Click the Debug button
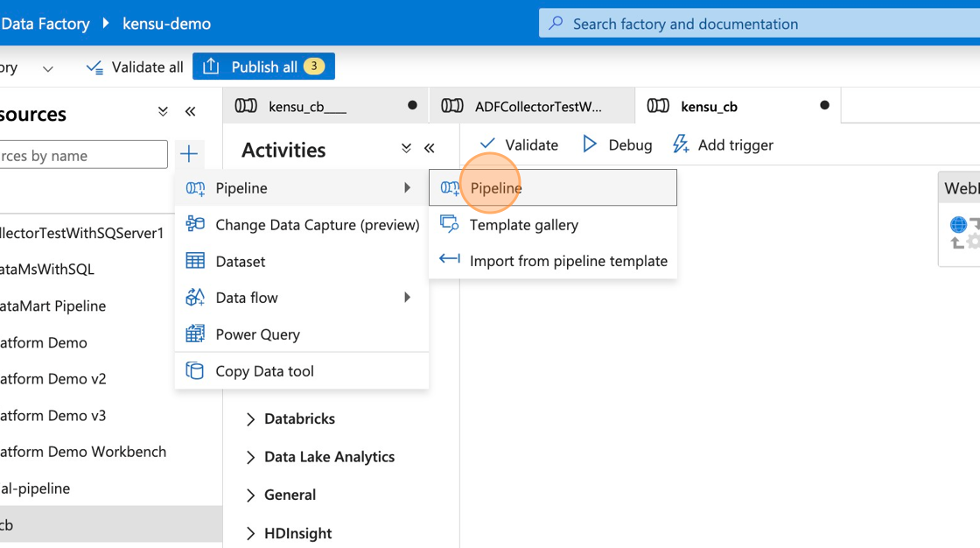 pyautogui.click(x=618, y=144)
